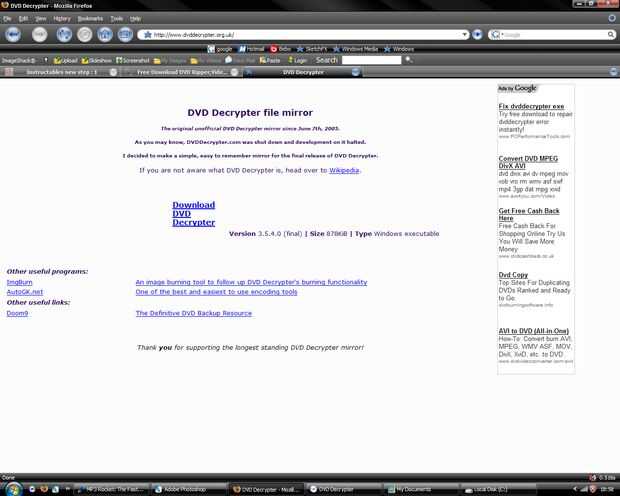This screenshot has width=620, height=496.
Task: Open the ImgBurn link
Action: point(19,282)
